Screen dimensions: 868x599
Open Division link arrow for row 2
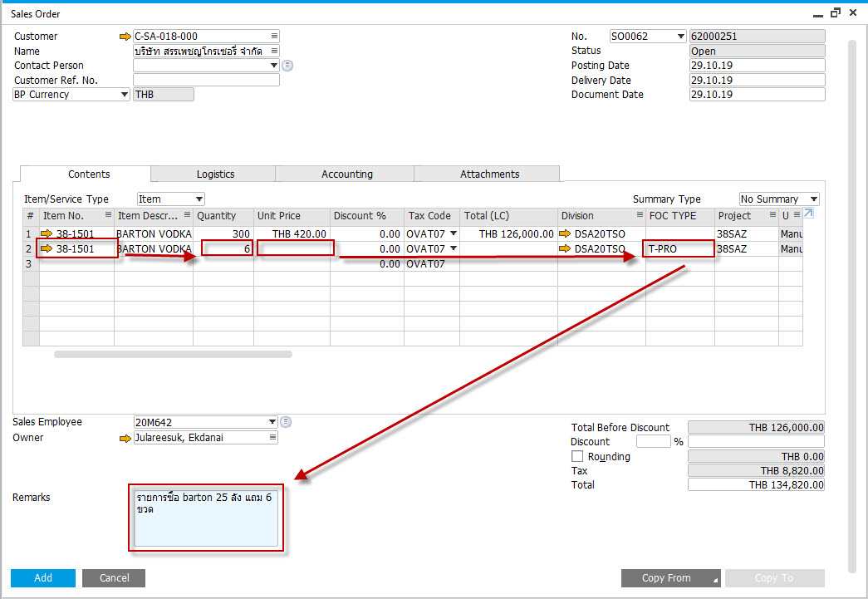[565, 248]
